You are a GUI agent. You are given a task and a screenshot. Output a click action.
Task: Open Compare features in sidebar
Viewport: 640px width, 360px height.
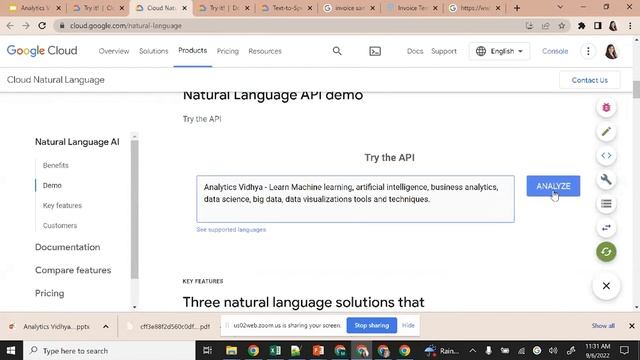point(73,270)
